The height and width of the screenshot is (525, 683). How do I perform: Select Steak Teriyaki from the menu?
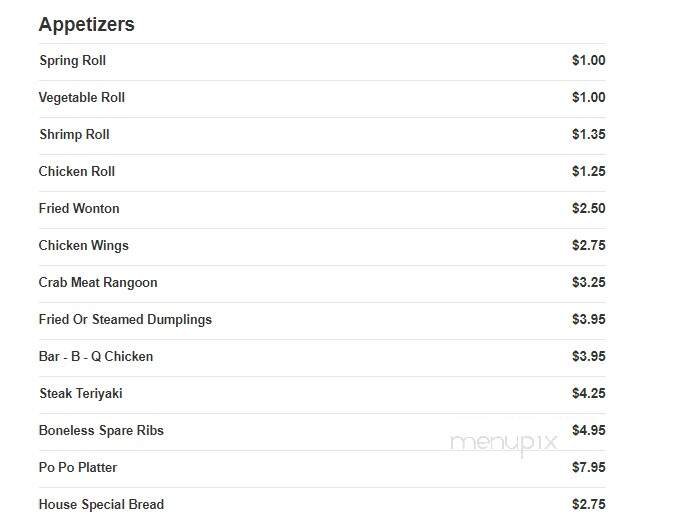pyautogui.click(x=81, y=394)
